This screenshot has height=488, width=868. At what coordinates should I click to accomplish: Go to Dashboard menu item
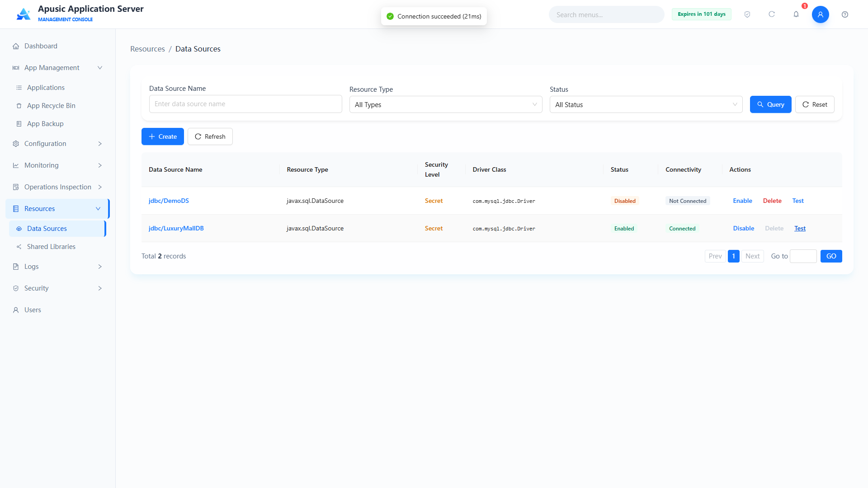pos(57,46)
